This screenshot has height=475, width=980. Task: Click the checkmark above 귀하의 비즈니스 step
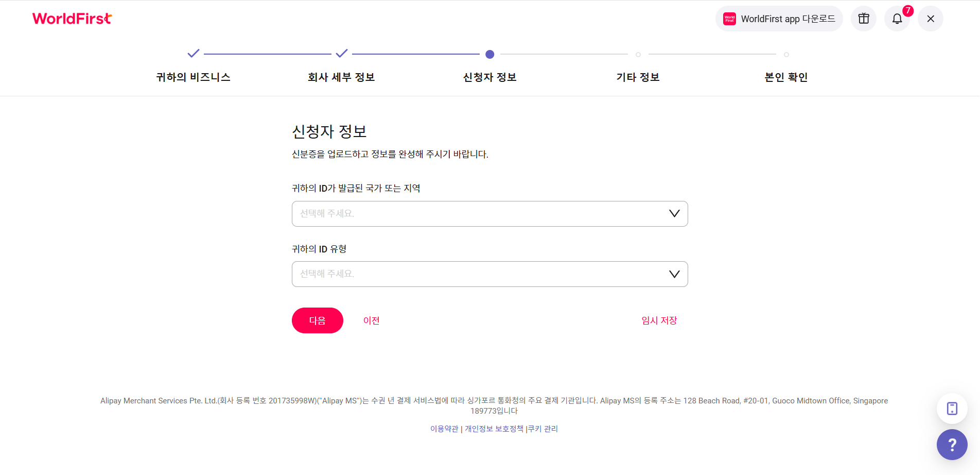(194, 53)
